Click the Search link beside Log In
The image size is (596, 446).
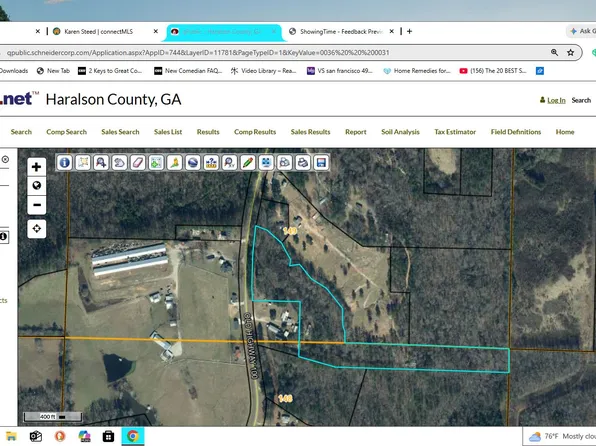point(581,100)
